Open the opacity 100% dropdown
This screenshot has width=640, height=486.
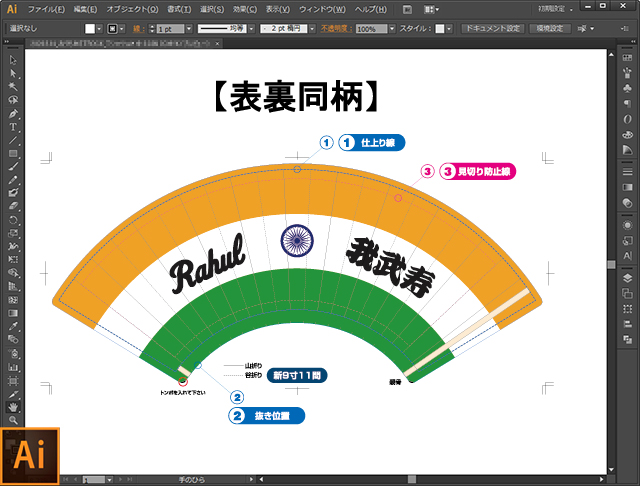392,29
